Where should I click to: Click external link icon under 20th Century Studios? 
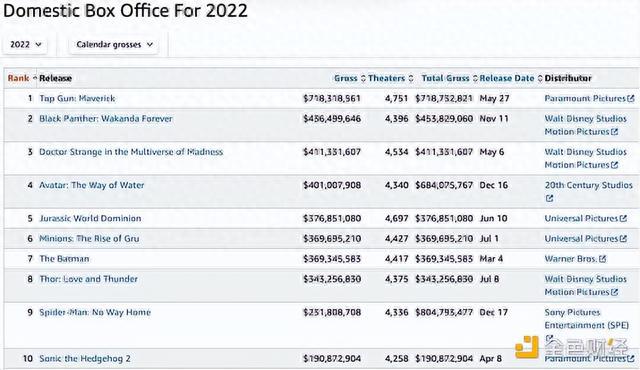[x=549, y=198]
